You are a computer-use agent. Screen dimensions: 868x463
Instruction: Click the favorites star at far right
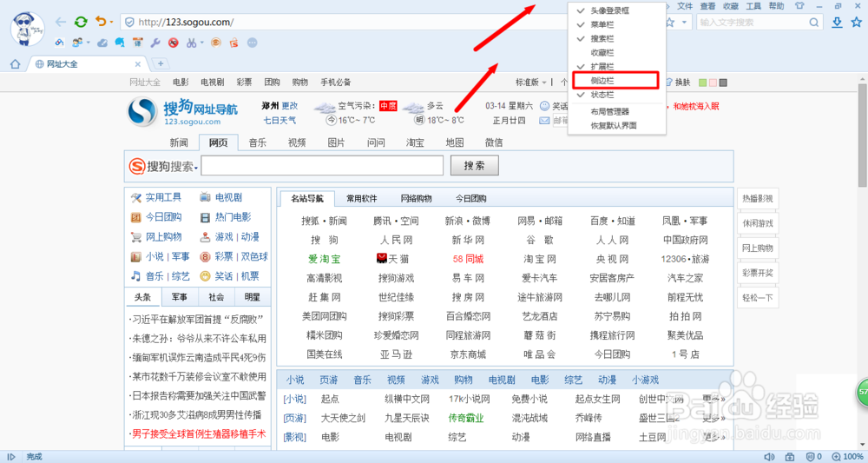857,23
